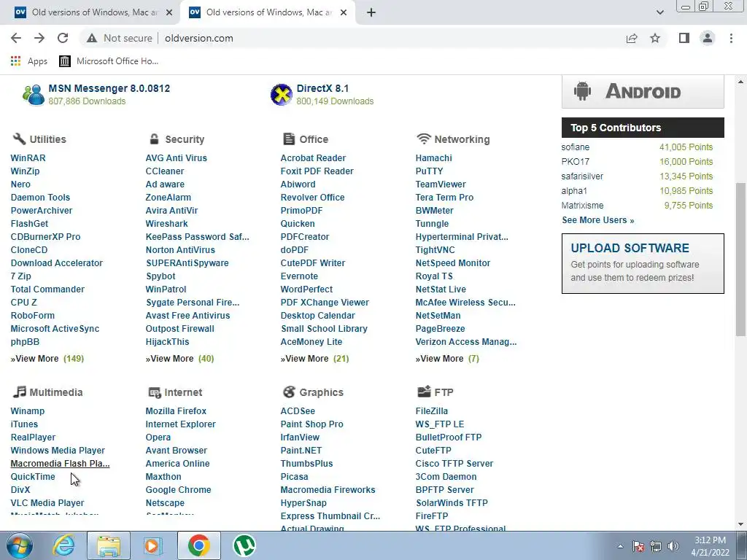Click the Not secure warning icon
This screenshot has width=747, height=560.
coord(92,38)
